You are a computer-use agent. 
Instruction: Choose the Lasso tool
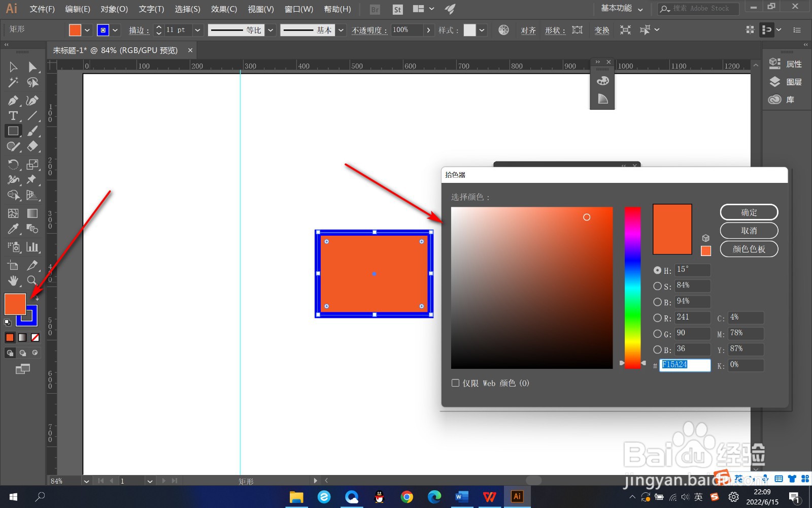(x=32, y=82)
